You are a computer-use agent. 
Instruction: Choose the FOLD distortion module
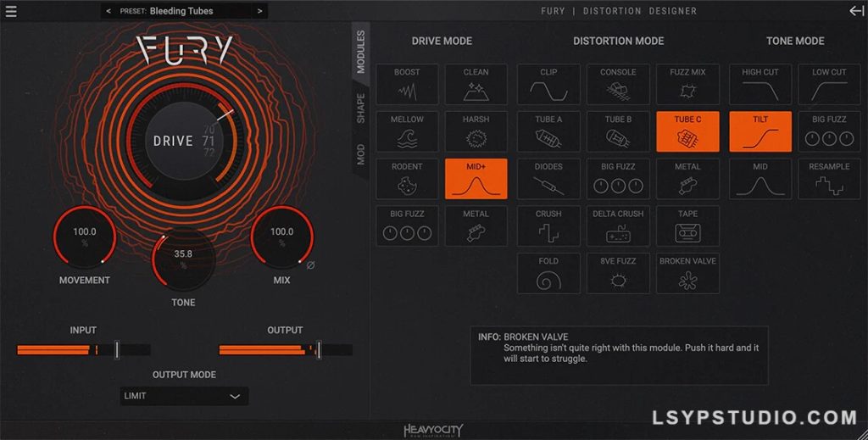pos(548,273)
